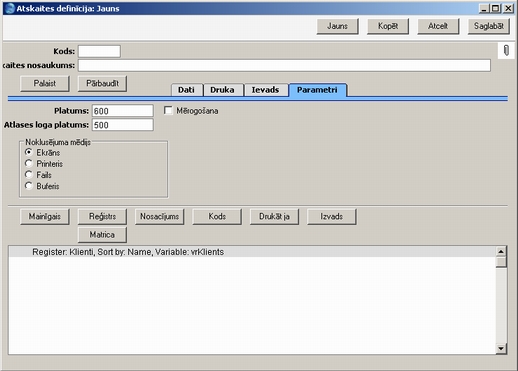Click the Jauns button
The height and width of the screenshot is (371, 518).
[x=337, y=26]
